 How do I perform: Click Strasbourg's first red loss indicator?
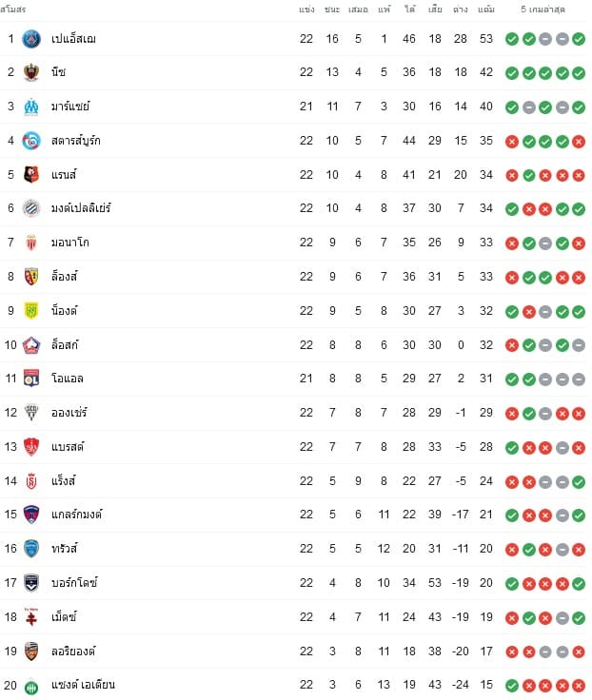coord(512,142)
